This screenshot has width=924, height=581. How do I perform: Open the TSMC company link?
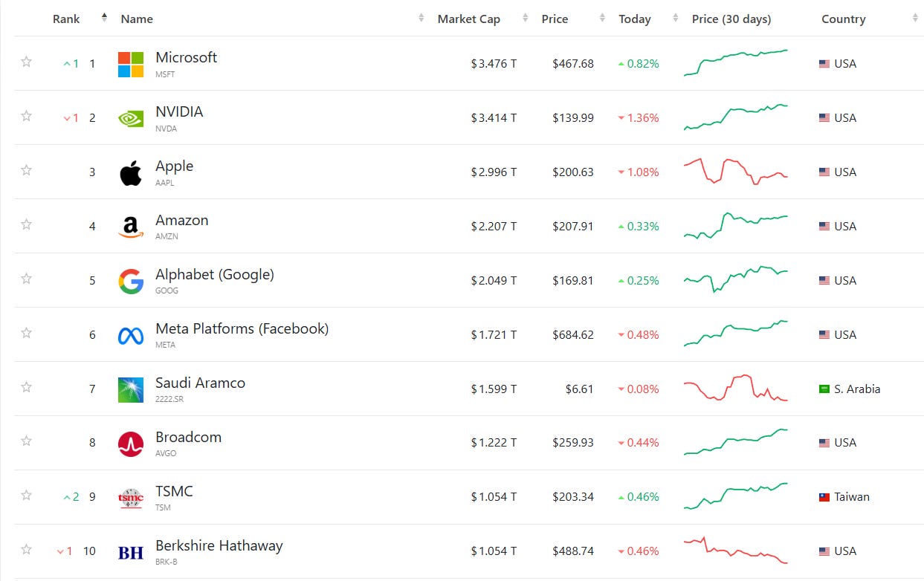(x=174, y=491)
